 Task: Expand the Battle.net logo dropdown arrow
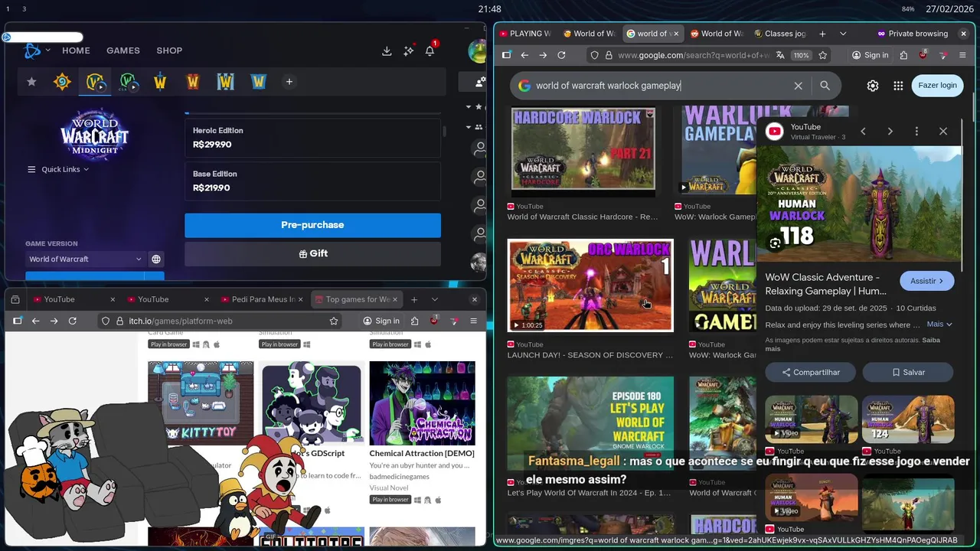tap(47, 51)
